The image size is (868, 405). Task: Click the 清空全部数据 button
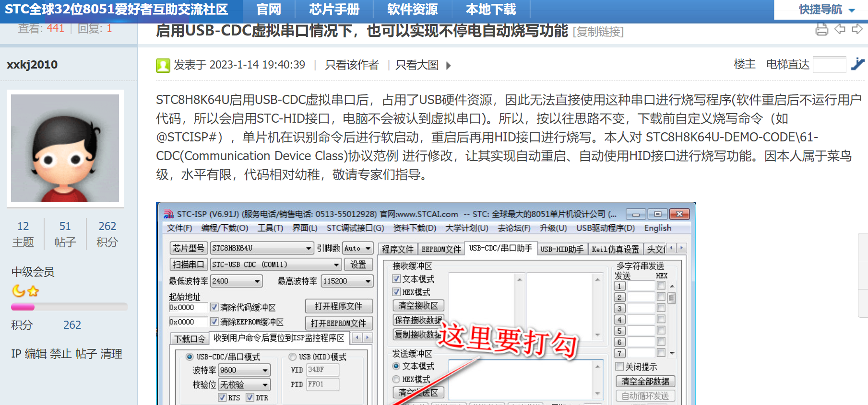click(645, 381)
